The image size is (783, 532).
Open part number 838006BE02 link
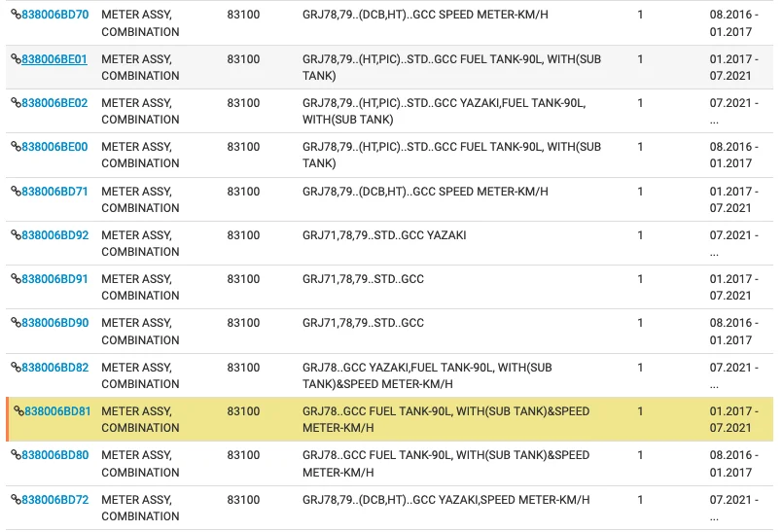pos(54,103)
